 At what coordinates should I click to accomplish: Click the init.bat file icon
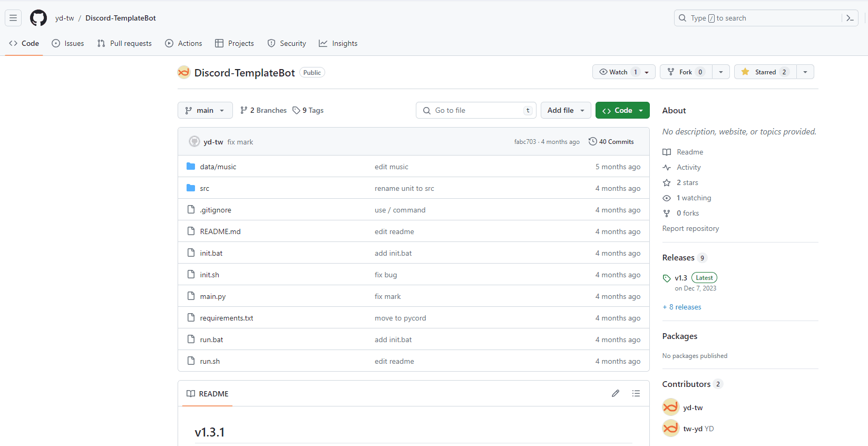coord(191,253)
